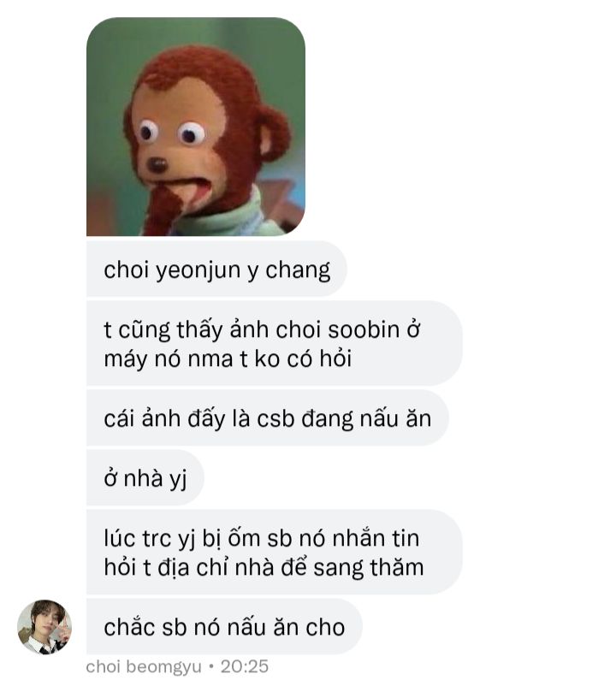The width and height of the screenshot is (616, 686).
Task: Tap the "chắc sb nó nấu ăn cho" bubble
Action: 224,626
